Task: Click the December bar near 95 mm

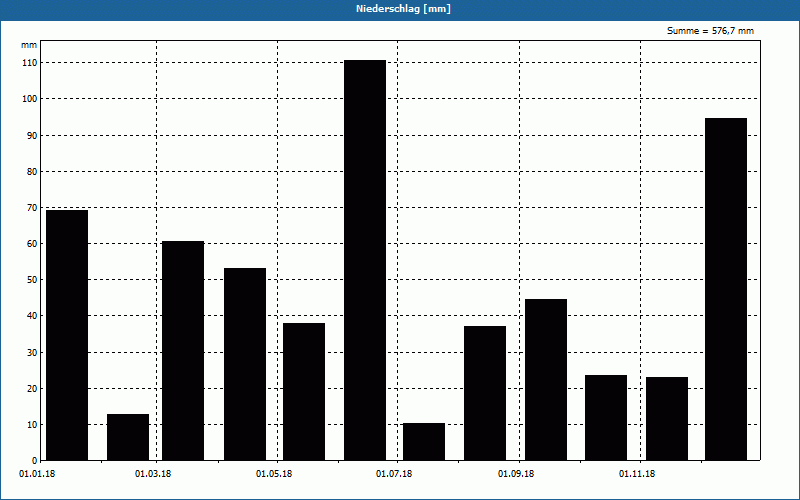Action: coord(726,289)
